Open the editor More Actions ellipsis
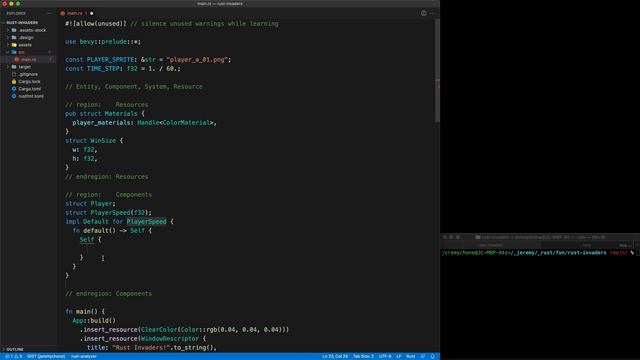 click(x=432, y=13)
